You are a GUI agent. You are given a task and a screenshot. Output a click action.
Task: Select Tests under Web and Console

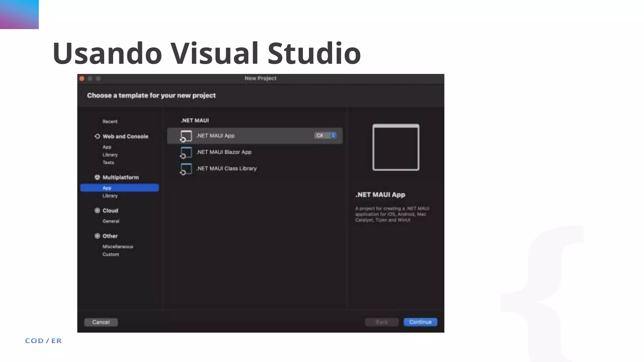tap(108, 162)
